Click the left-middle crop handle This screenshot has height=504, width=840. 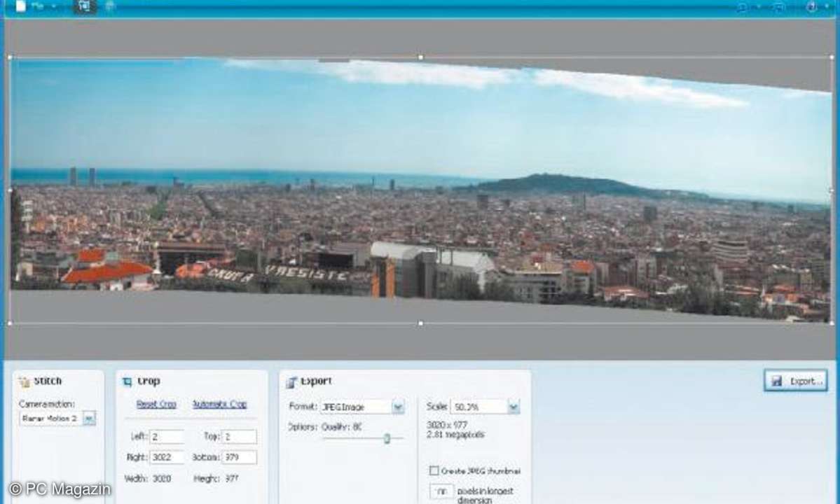coord(9,190)
